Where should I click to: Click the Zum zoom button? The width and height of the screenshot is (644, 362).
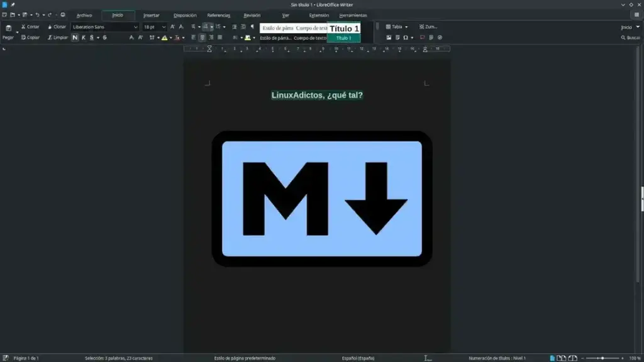tap(428, 26)
